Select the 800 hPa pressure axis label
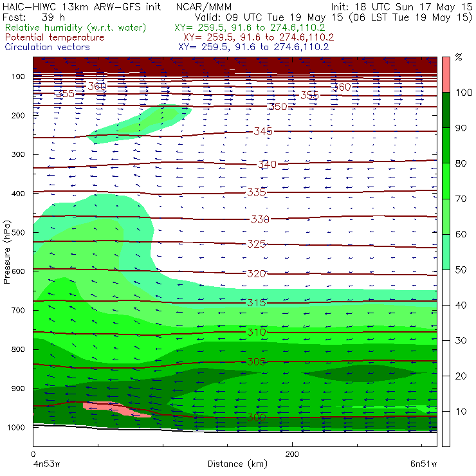The width and height of the screenshot is (476, 476). 18,349
